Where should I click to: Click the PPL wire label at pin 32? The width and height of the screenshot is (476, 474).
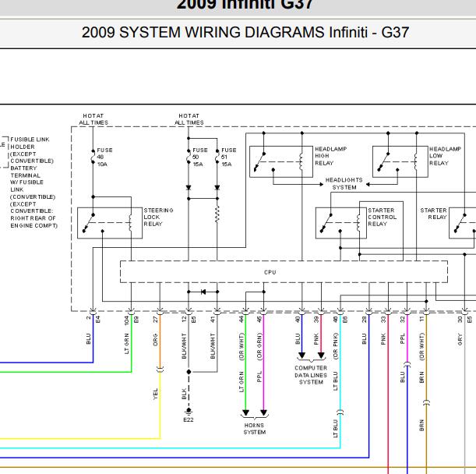(403, 339)
